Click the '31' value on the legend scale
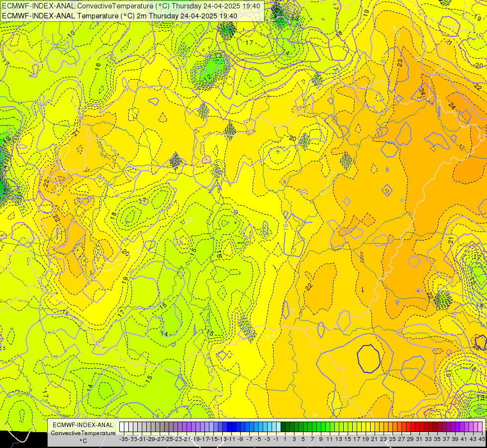The image size is (487, 448). pyautogui.click(x=419, y=439)
